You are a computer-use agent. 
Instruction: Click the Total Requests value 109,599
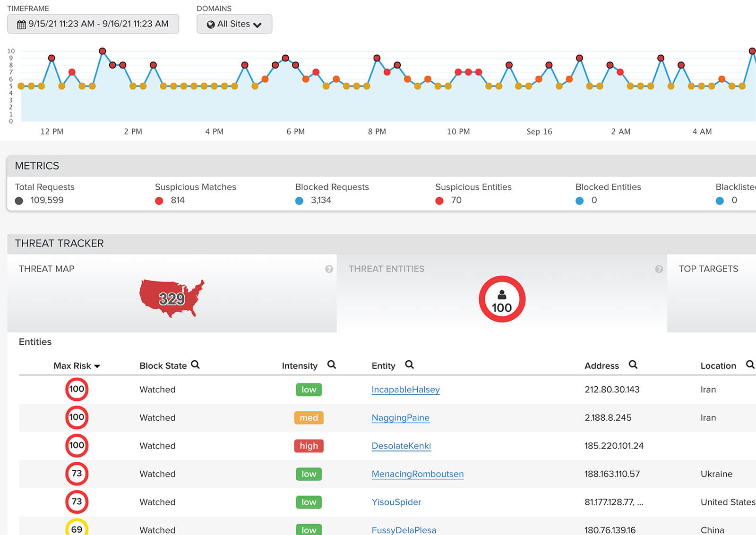pyautogui.click(x=47, y=200)
